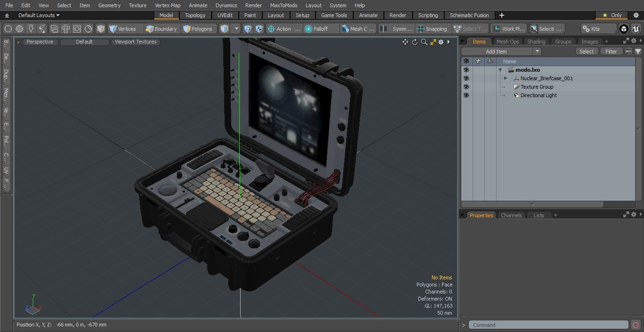Select Polygons selection mode
This screenshot has width=644, height=332.
point(198,29)
